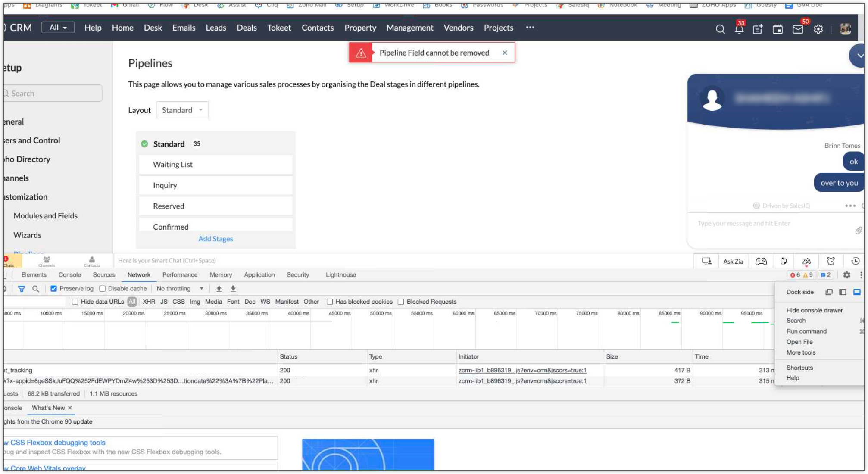This screenshot has height=474, width=868.
Task: Open CRM search magnifier icon
Action: (720, 29)
